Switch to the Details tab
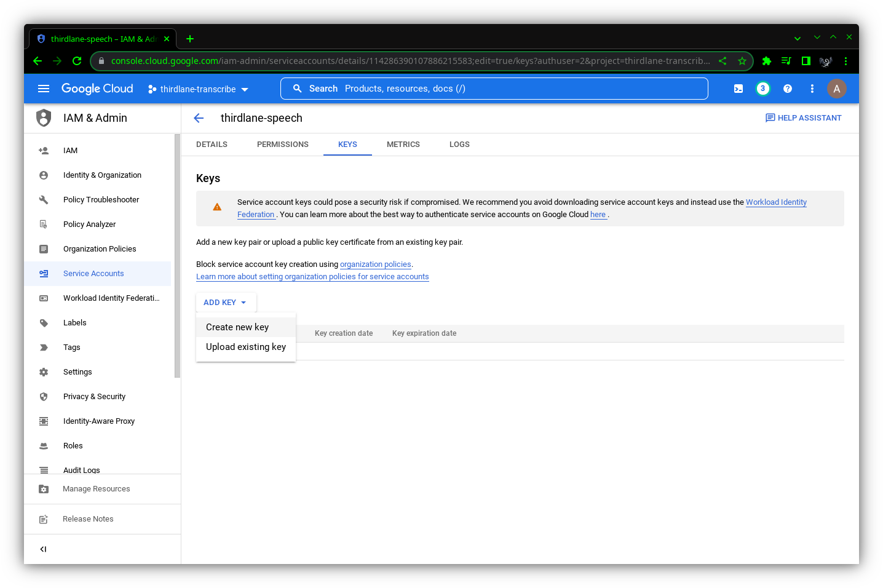883x588 pixels. coord(212,145)
